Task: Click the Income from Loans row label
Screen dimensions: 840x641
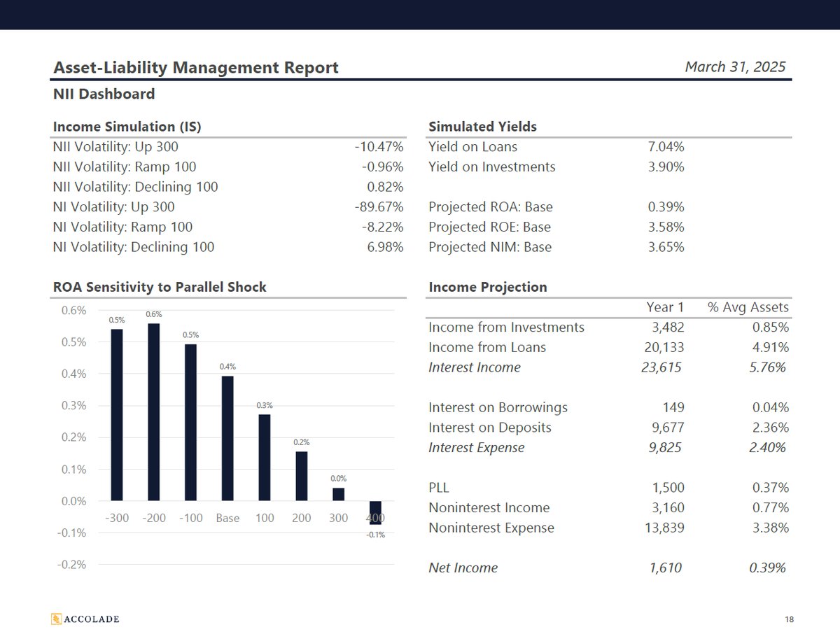Action: tap(487, 347)
